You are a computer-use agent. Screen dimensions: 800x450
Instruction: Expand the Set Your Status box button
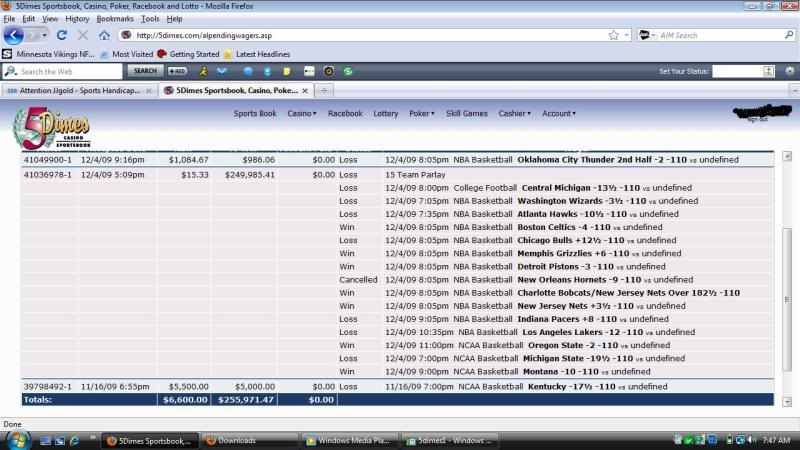[768, 71]
